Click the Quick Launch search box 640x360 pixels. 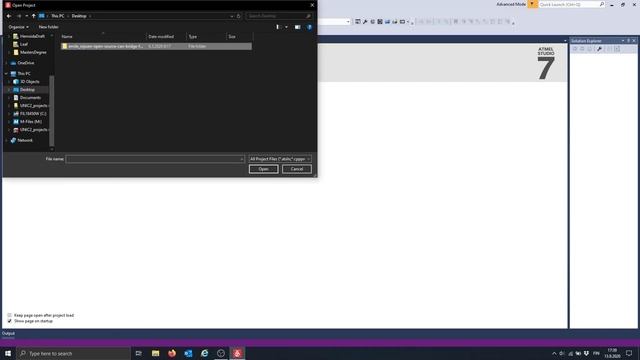pyautogui.click(x=572, y=4)
